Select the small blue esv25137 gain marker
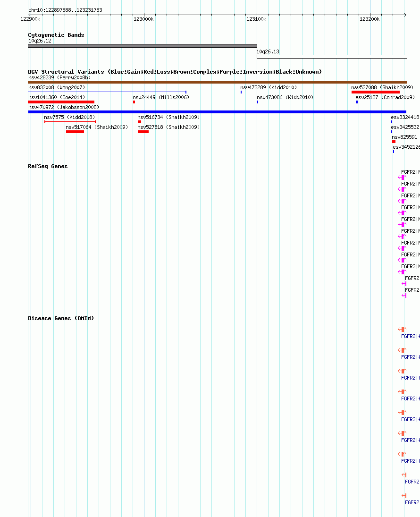The width and height of the screenshot is (420, 517). pos(357,102)
